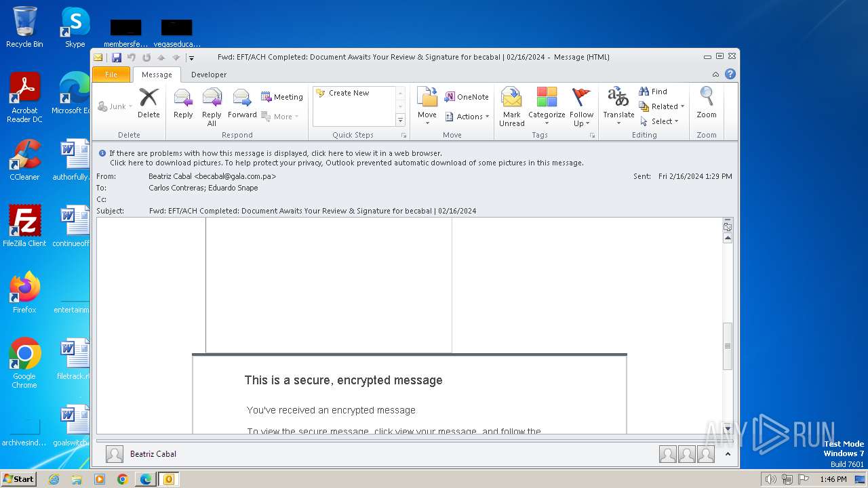
Task: Switch to Message tab
Action: [x=157, y=75]
